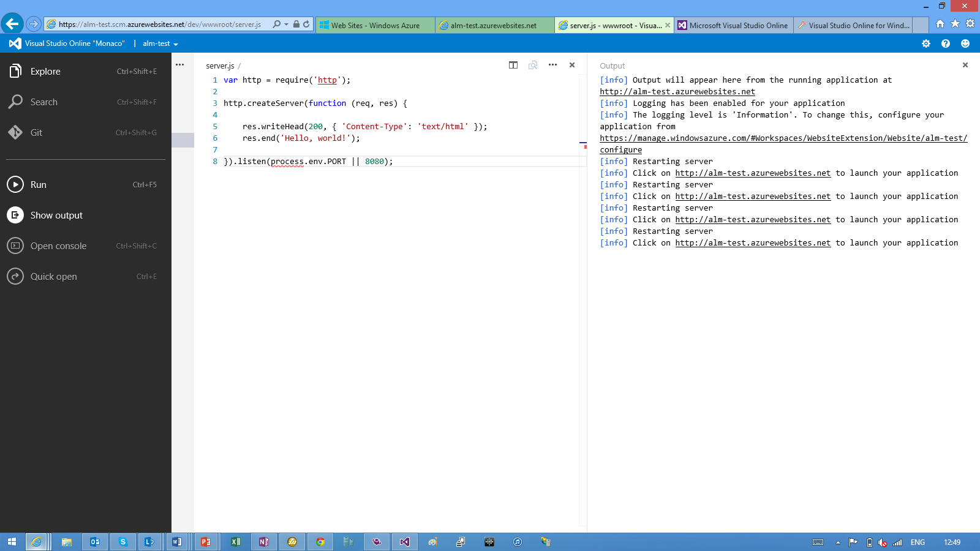Click the last launch application link
This screenshot has height=551, width=980.
tap(753, 243)
